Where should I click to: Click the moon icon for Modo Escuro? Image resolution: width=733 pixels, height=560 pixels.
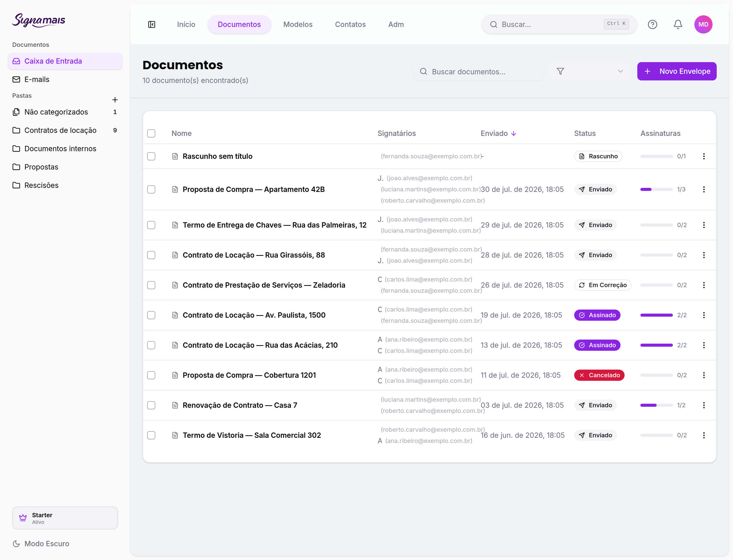point(16,544)
